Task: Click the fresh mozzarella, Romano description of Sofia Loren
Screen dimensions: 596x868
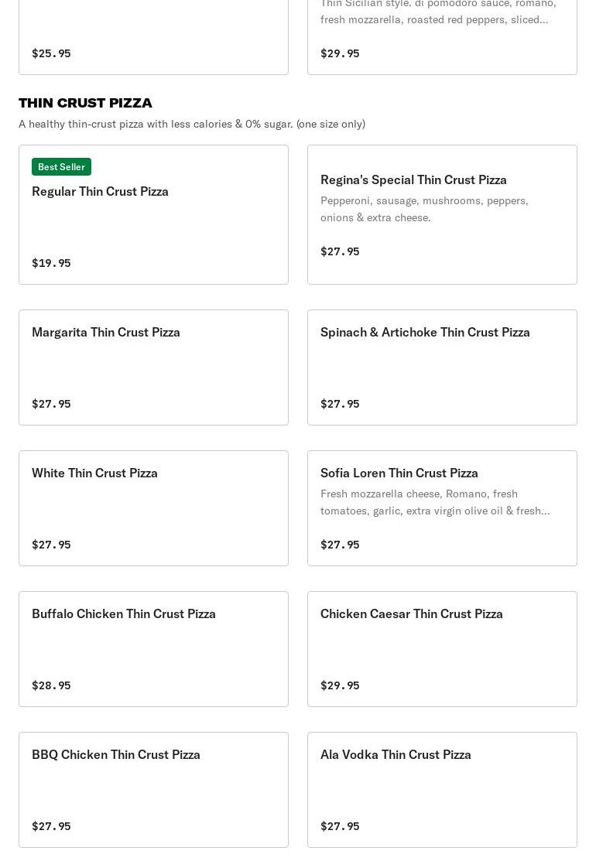Action: pyautogui.click(x=435, y=502)
